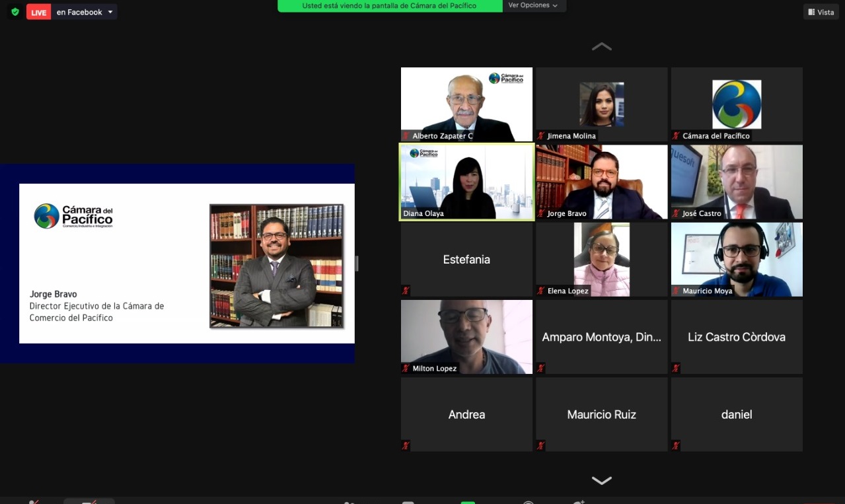The height and width of the screenshot is (504, 845).
Task: Select Amparo Montoya participant tile
Action: pos(601,337)
